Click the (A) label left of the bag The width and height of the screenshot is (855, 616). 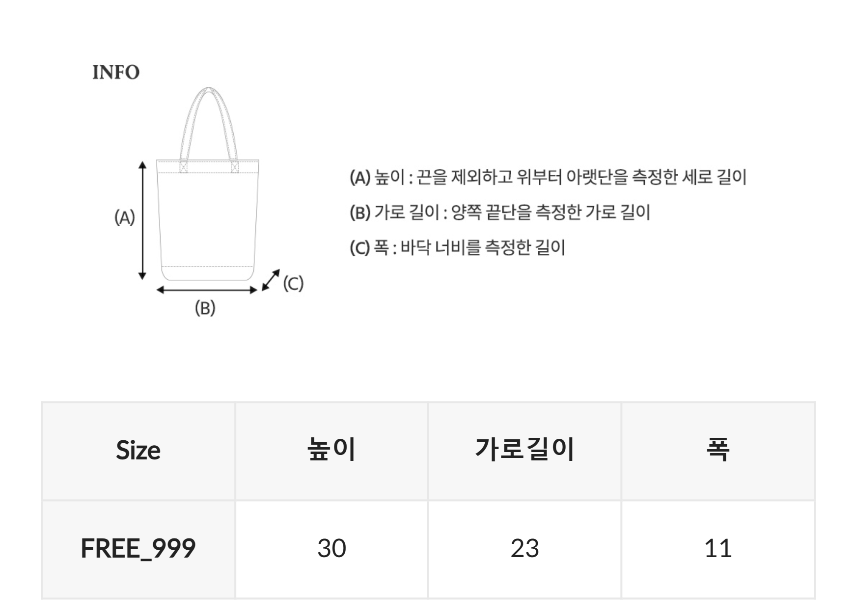pyautogui.click(x=124, y=217)
